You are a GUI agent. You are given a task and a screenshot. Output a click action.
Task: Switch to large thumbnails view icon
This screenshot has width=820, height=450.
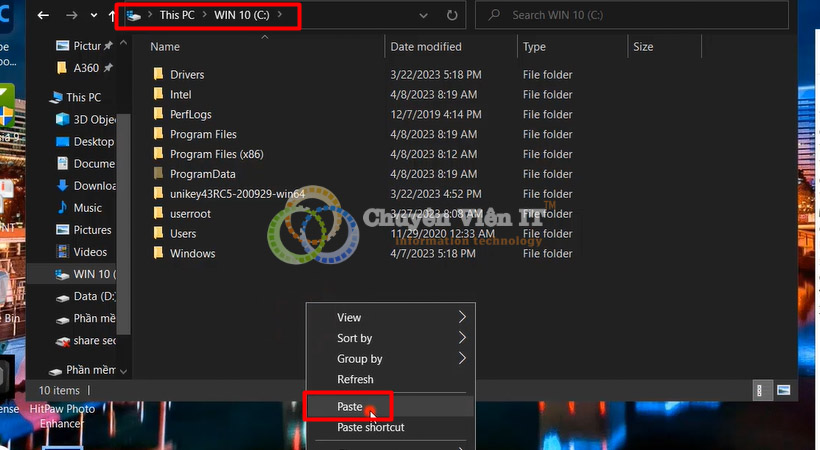784,390
